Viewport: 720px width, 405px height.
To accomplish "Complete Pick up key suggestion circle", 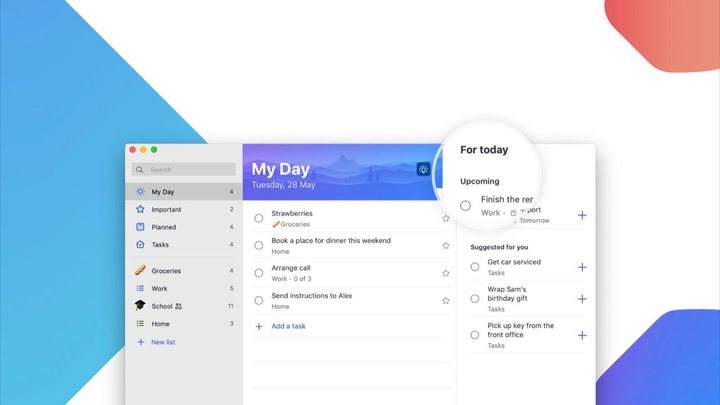I will (475, 335).
